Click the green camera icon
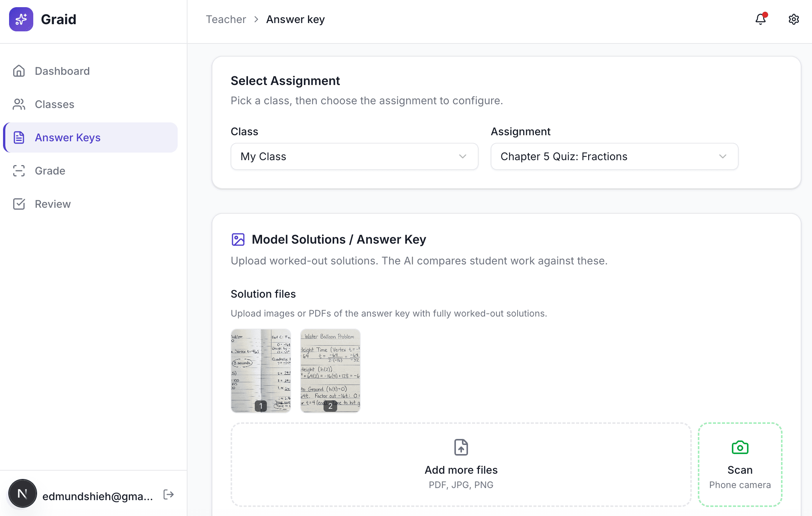This screenshot has width=812, height=516. pos(740,447)
